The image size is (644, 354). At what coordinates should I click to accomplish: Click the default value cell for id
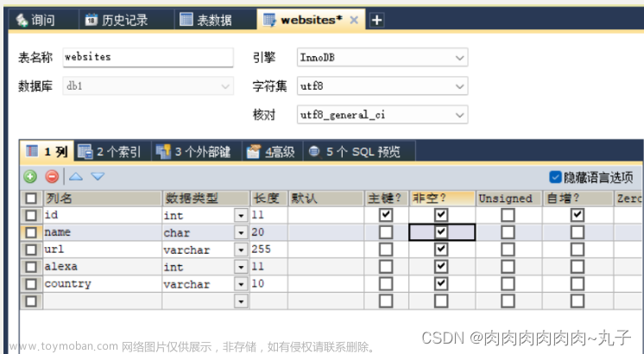click(325, 215)
